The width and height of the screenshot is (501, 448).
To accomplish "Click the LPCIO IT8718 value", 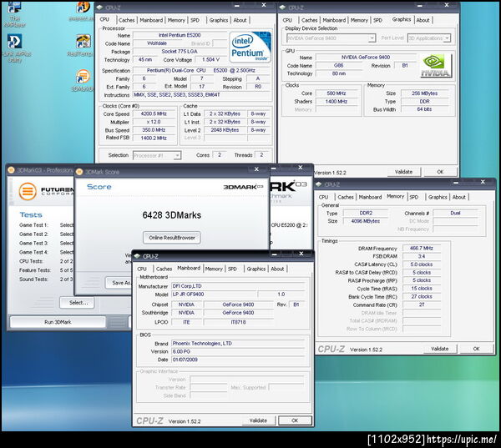I will [238, 322].
